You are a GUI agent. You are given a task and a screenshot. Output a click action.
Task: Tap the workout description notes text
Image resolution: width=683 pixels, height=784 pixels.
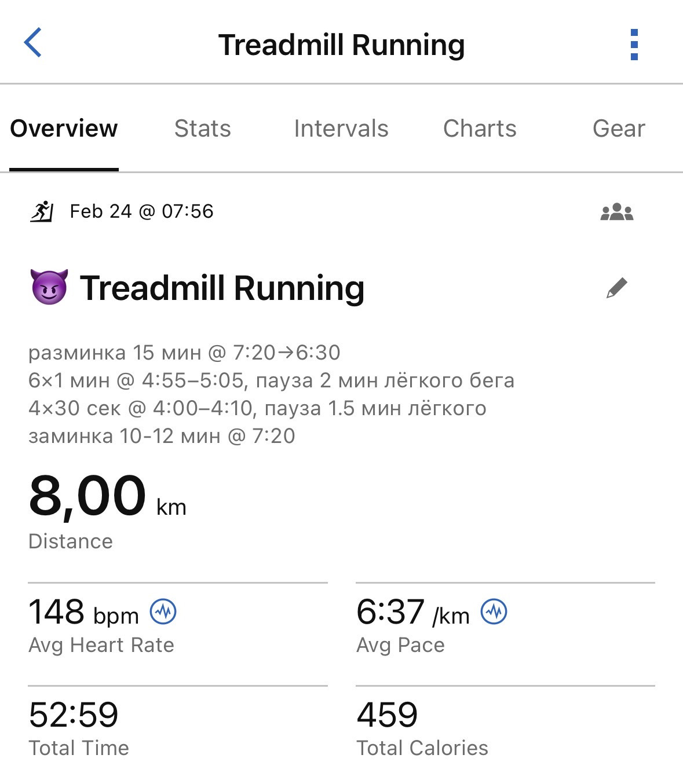(x=271, y=394)
